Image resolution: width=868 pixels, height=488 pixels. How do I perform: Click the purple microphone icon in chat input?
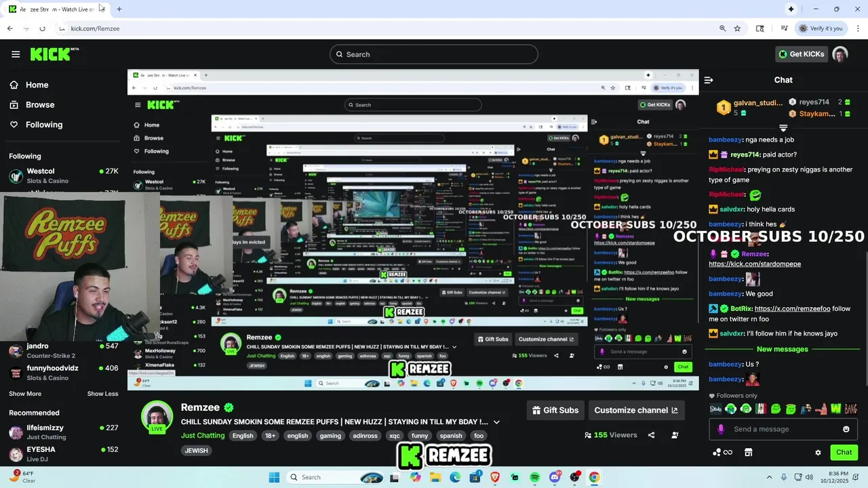pyautogui.click(x=721, y=429)
